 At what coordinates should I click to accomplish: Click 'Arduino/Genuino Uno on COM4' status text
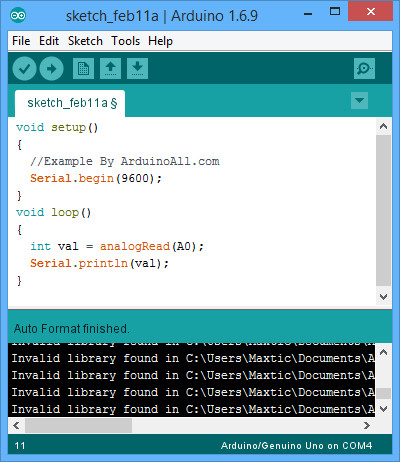tap(296, 446)
